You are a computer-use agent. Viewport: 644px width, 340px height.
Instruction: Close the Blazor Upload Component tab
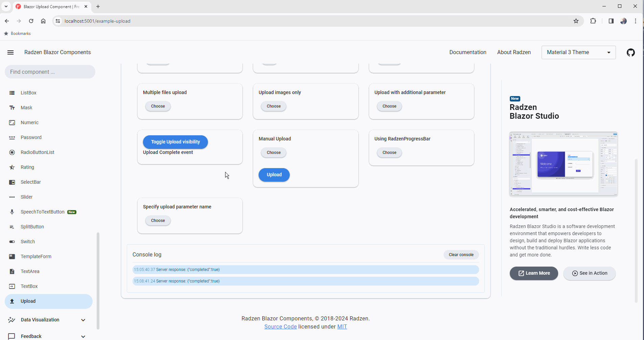click(x=86, y=6)
